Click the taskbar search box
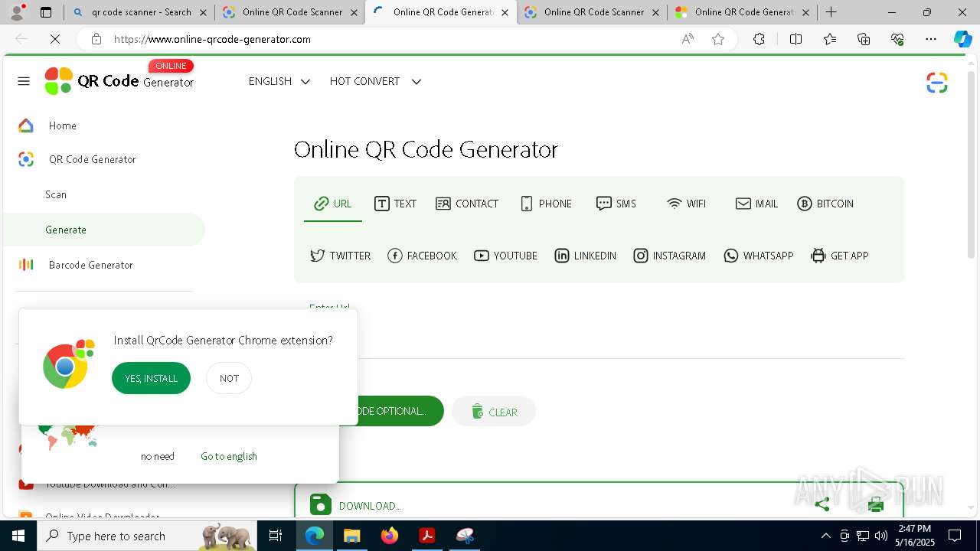 tap(148, 536)
